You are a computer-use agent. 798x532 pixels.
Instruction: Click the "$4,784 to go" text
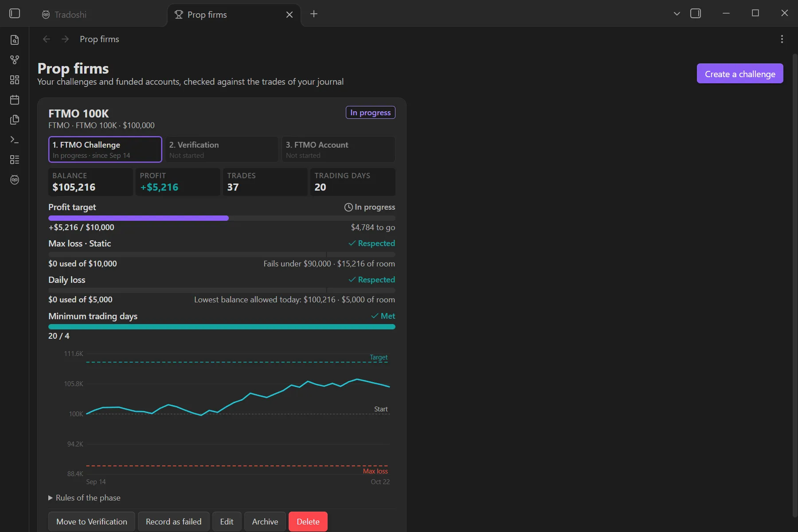point(373,227)
